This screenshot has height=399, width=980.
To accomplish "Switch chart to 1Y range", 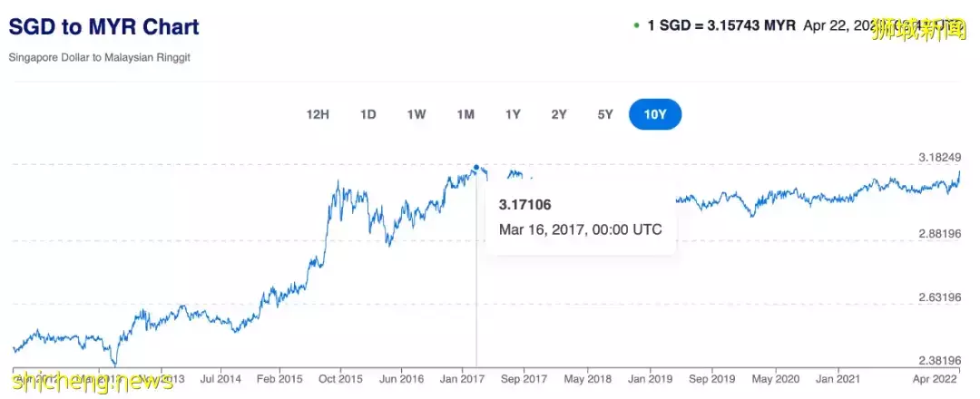I will click(513, 114).
